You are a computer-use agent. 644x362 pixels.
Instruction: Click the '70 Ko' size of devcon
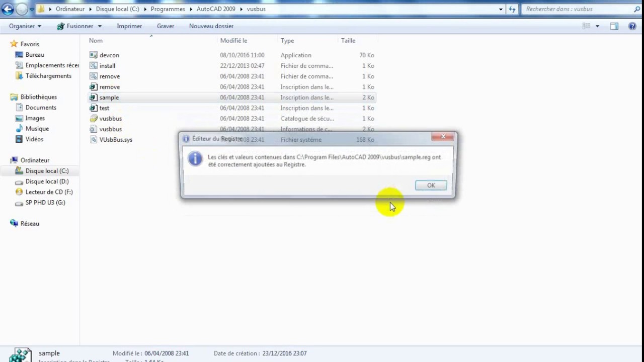[367, 55]
